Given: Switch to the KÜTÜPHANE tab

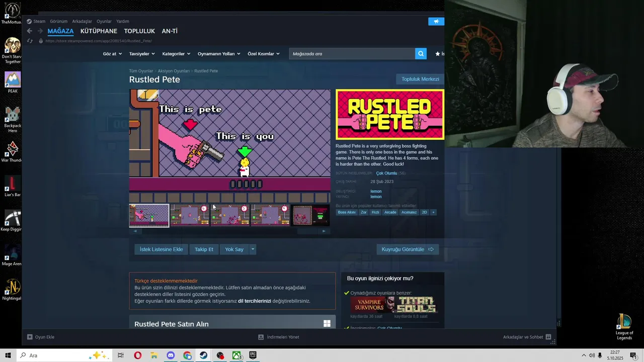Looking at the screenshot, I should 99,31.
